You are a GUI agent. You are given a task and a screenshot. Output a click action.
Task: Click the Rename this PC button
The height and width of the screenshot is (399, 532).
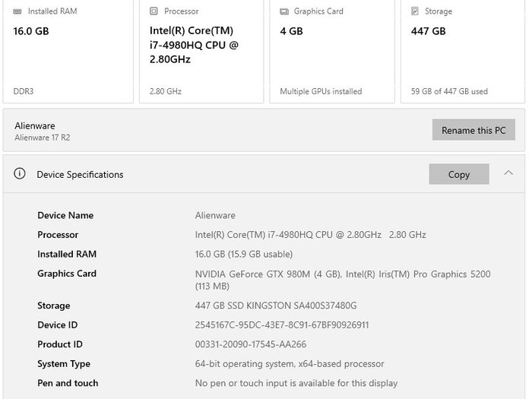tap(473, 130)
